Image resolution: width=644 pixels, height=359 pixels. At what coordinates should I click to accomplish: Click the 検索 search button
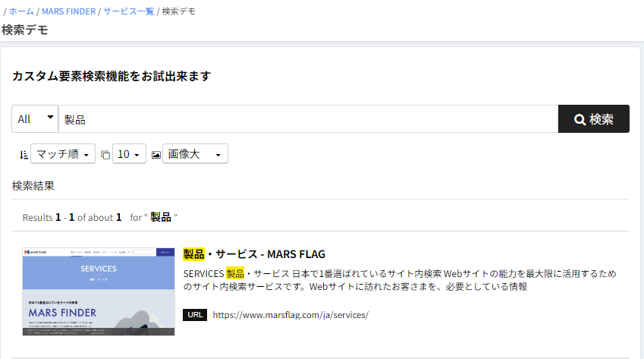point(593,119)
